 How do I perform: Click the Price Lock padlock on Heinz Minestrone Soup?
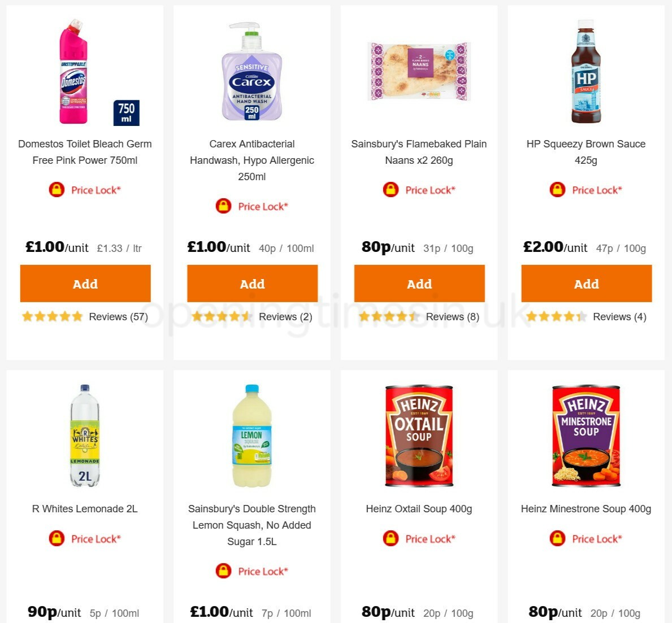point(557,539)
